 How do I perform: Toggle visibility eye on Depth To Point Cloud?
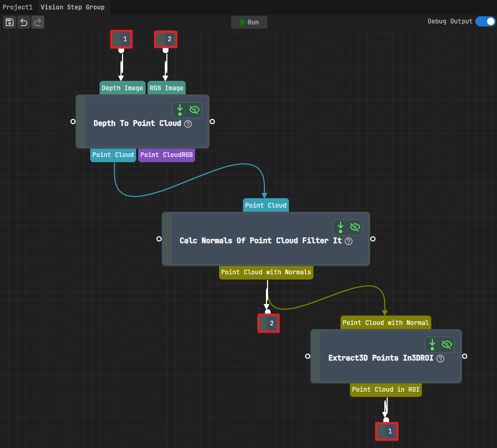(x=195, y=110)
